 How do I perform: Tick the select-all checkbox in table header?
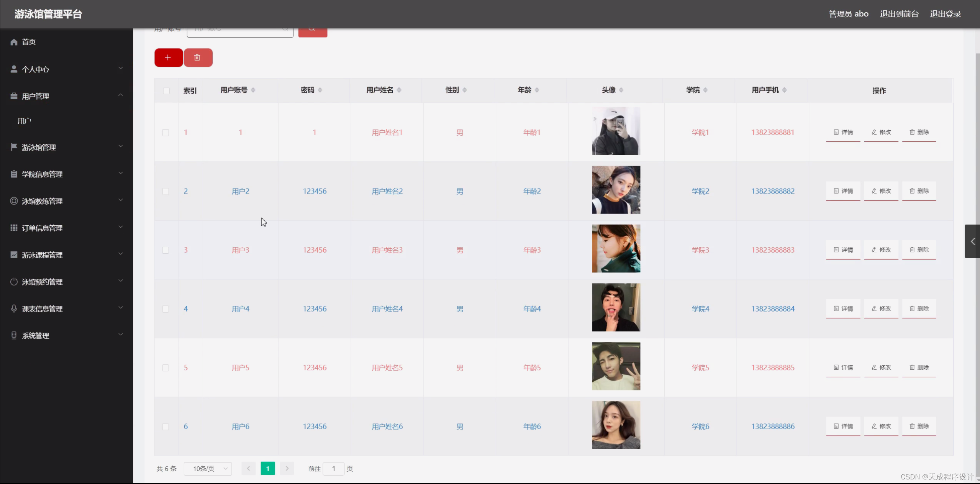(x=166, y=91)
